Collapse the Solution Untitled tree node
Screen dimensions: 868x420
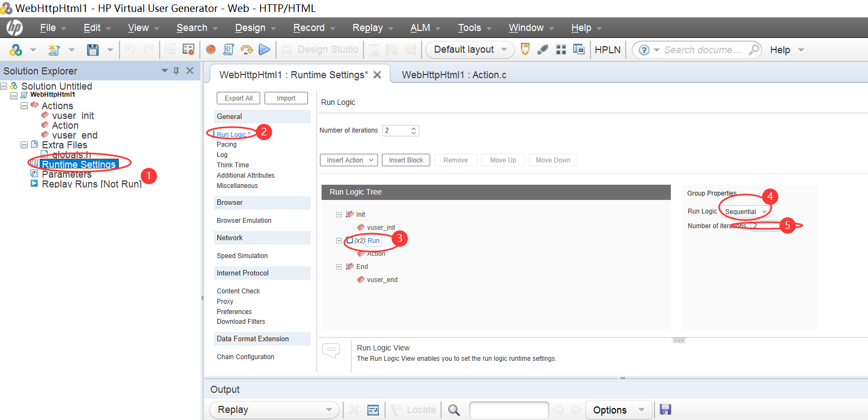pyautogui.click(x=4, y=86)
